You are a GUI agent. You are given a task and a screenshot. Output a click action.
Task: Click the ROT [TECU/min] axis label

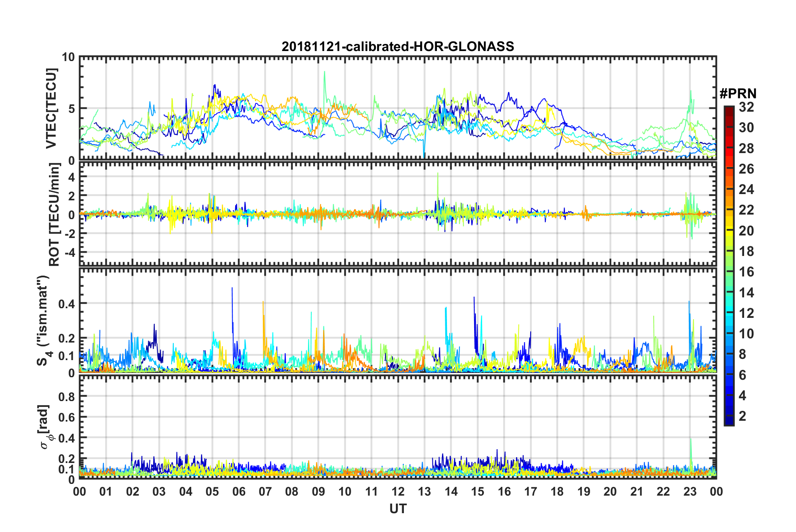click(x=54, y=215)
